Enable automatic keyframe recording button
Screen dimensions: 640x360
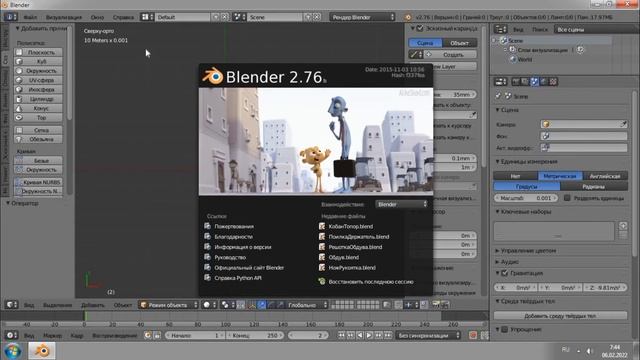[473, 335]
